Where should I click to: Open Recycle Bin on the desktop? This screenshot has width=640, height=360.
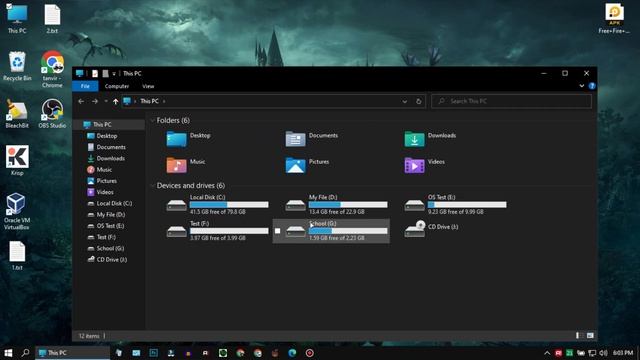pyautogui.click(x=17, y=66)
